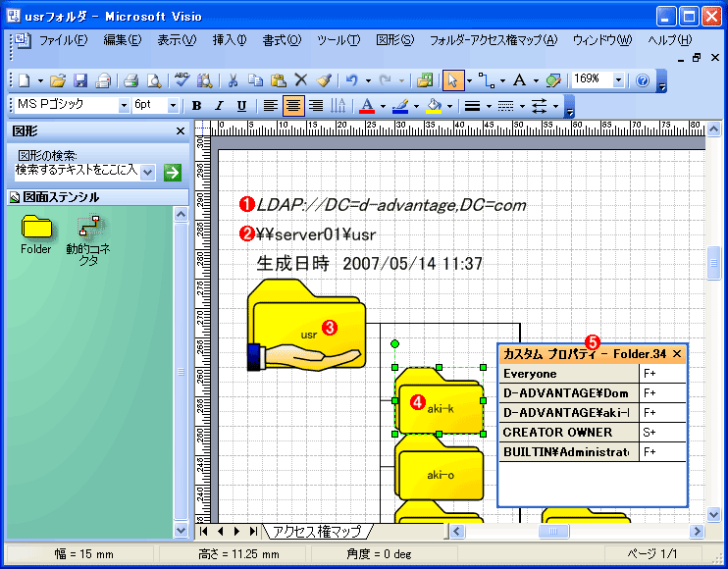Viewport: 728px width, 569px height.
Task: Click the 図面ステンシル stencil title bar
Action: tap(97, 197)
